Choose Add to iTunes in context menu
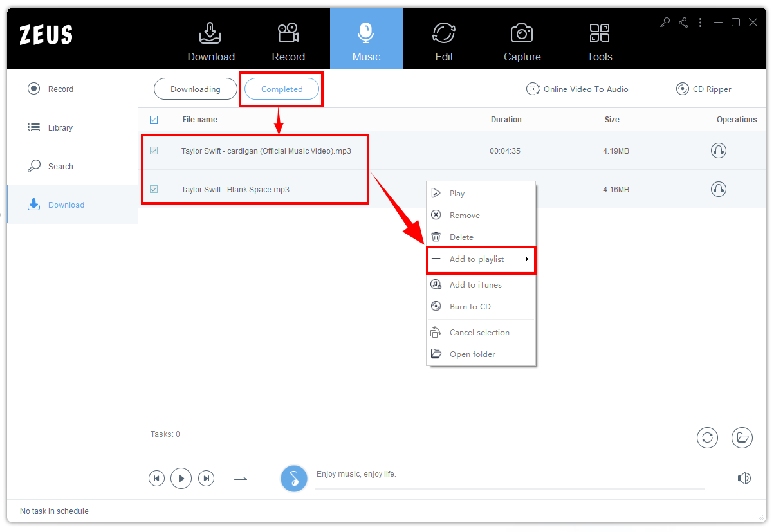The height and width of the screenshot is (532, 774). click(x=481, y=284)
